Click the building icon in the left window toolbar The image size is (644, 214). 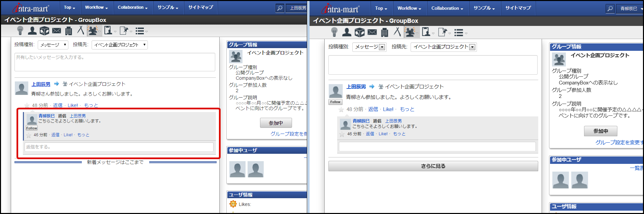pyautogui.click(x=68, y=31)
